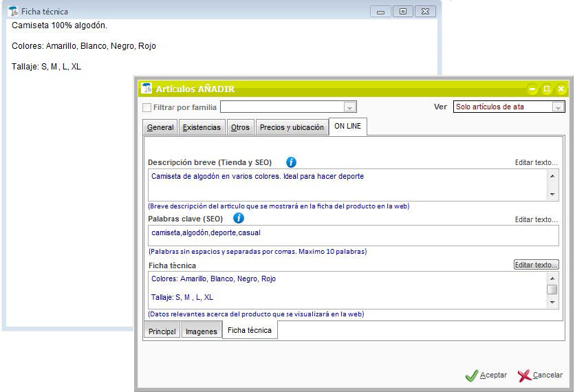Click info icon beside Palabras clave

[239, 218]
